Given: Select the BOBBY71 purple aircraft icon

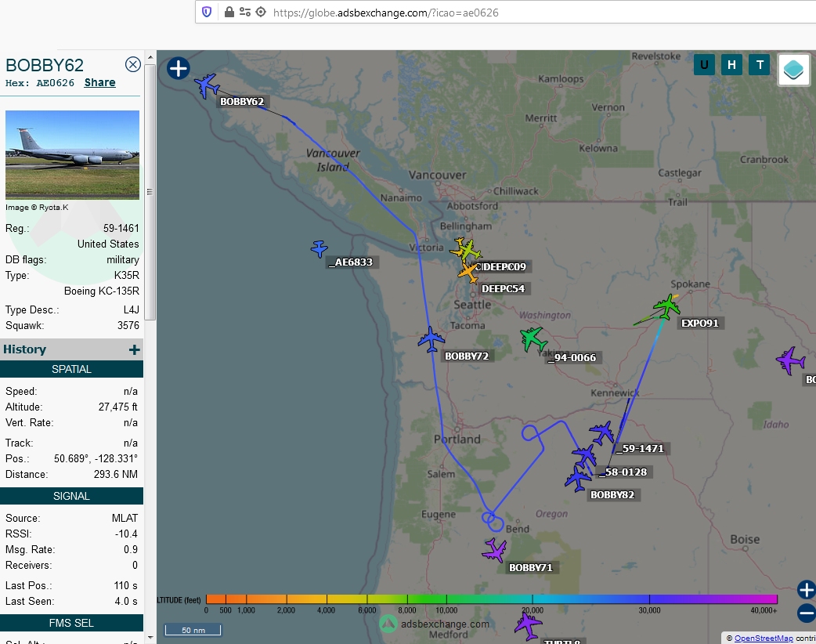Looking at the screenshot, I should [x=494, y=550].
